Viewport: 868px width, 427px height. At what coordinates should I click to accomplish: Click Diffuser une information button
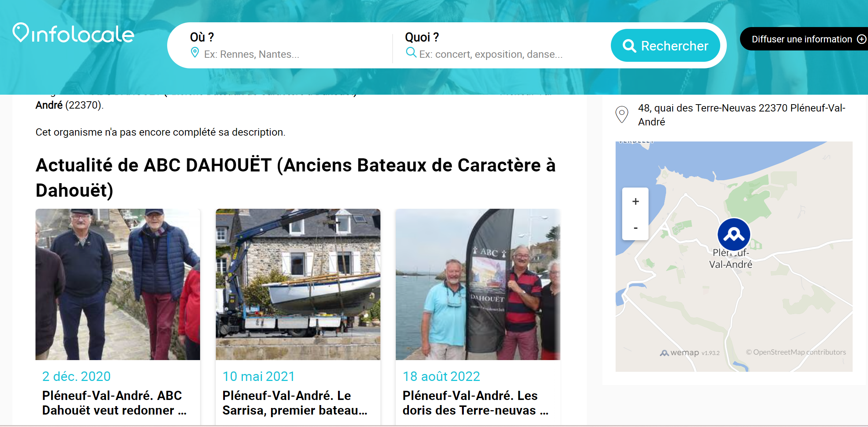pos(802,39)
